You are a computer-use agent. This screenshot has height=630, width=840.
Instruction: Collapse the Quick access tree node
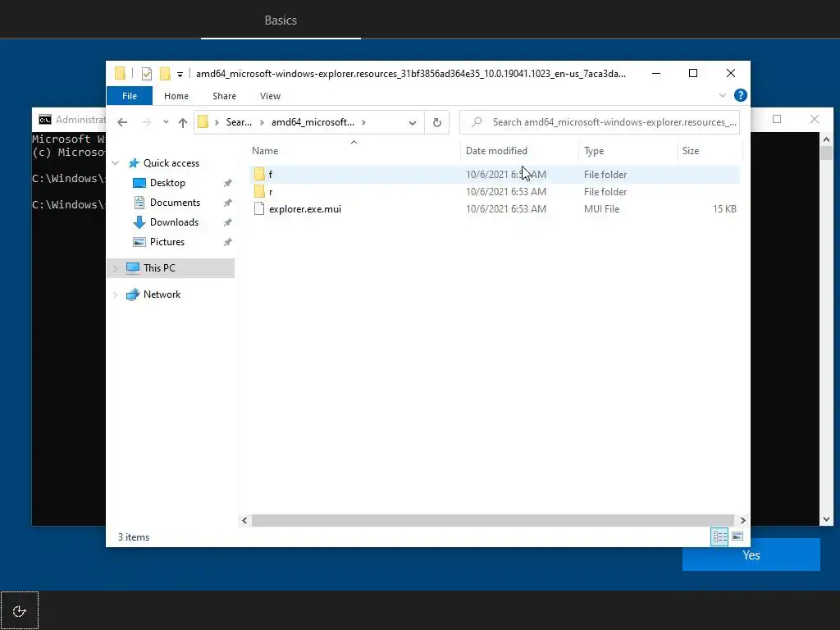(115, 163)
